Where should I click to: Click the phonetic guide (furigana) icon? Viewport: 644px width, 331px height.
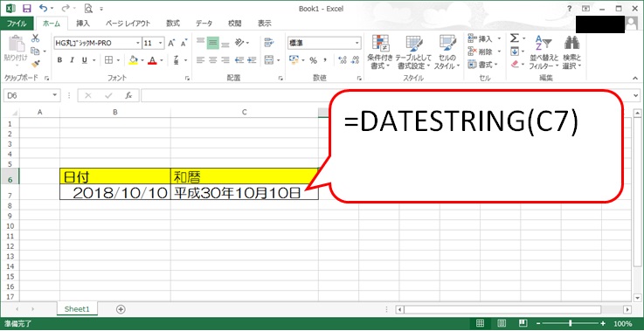(176, 60)
